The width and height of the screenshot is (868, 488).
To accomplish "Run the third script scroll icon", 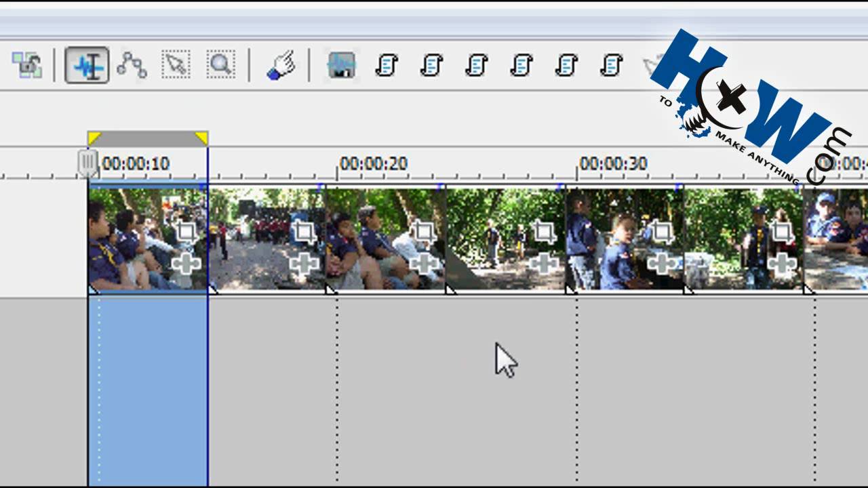I will pyautogui.click(x=477, y=66).
